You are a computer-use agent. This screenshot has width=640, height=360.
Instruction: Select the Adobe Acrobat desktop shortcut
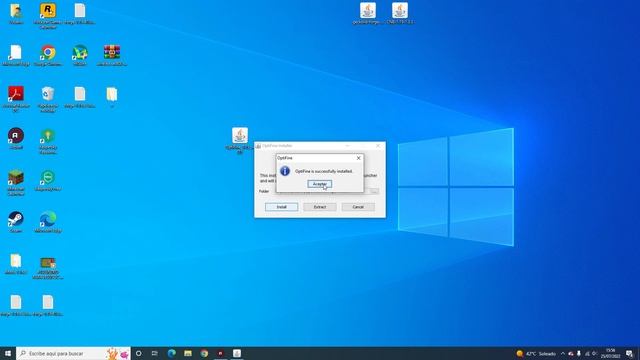(16, 99)
